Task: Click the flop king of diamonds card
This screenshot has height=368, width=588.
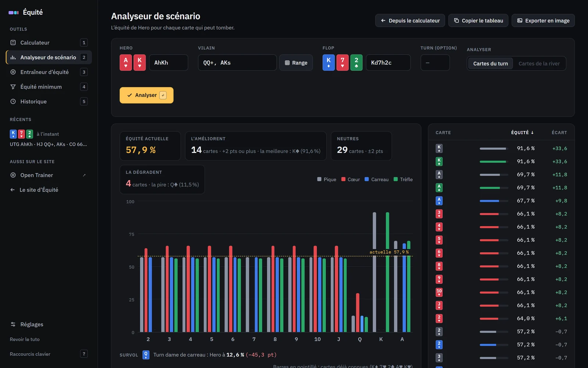Action: click(x=329, y=63)
